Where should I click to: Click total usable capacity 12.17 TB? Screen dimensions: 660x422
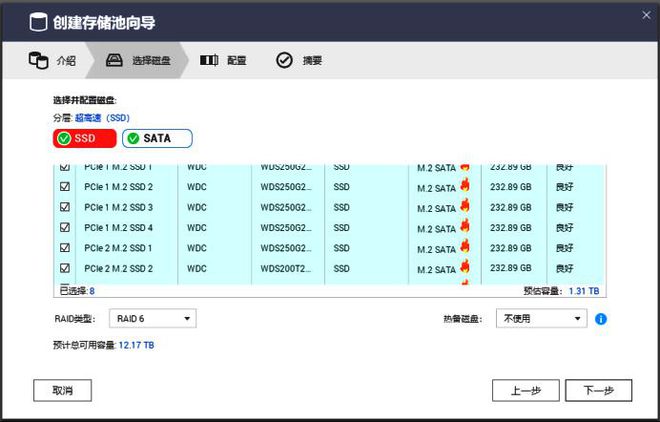pyautogui.click(x=136, y=345)
